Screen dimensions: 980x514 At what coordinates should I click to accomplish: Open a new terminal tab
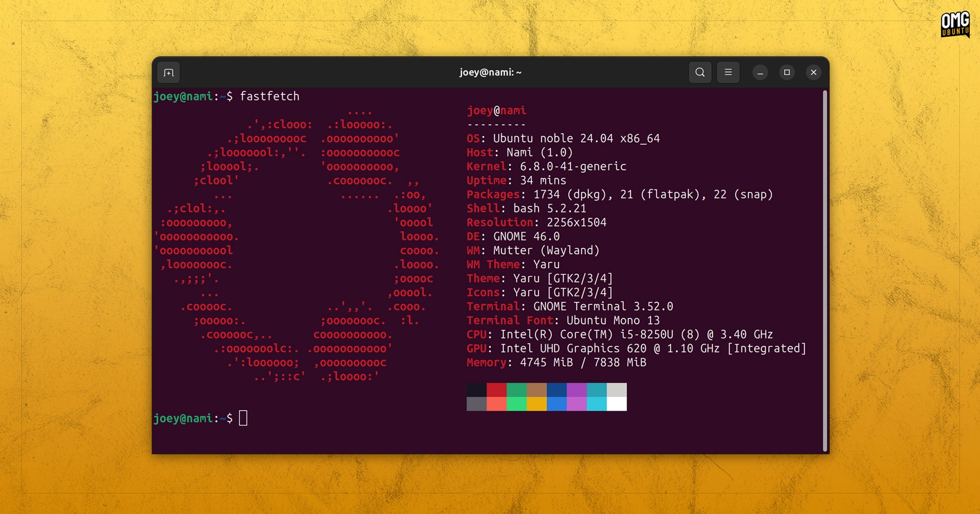coord(168,72)
